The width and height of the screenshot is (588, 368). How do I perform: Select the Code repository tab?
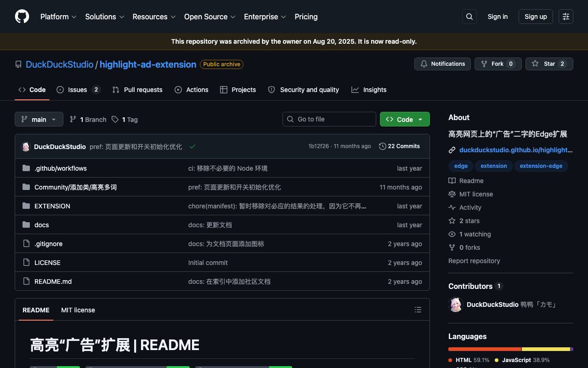point(32,90)
